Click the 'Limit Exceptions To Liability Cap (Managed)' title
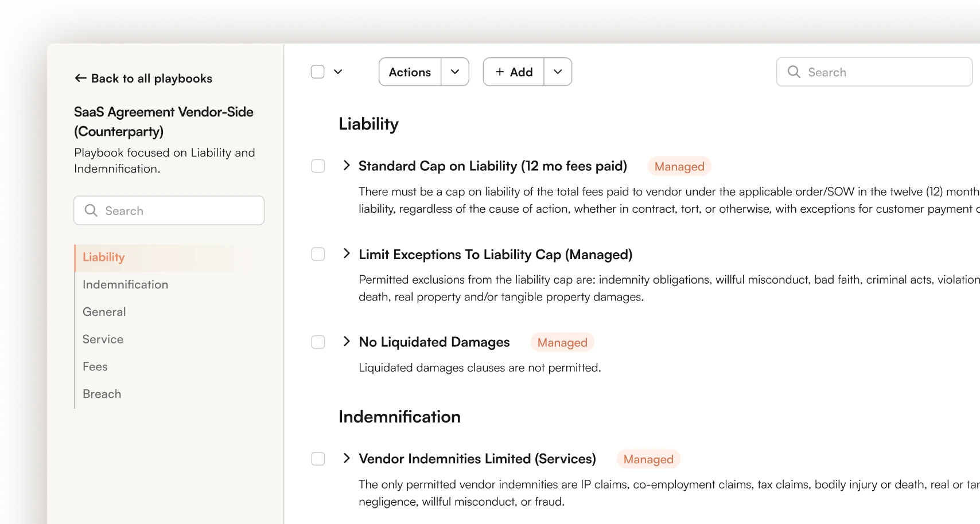Image resolution: width=980 pixels, height=524 pixels. pyautogui.click(x=496, y=254)
